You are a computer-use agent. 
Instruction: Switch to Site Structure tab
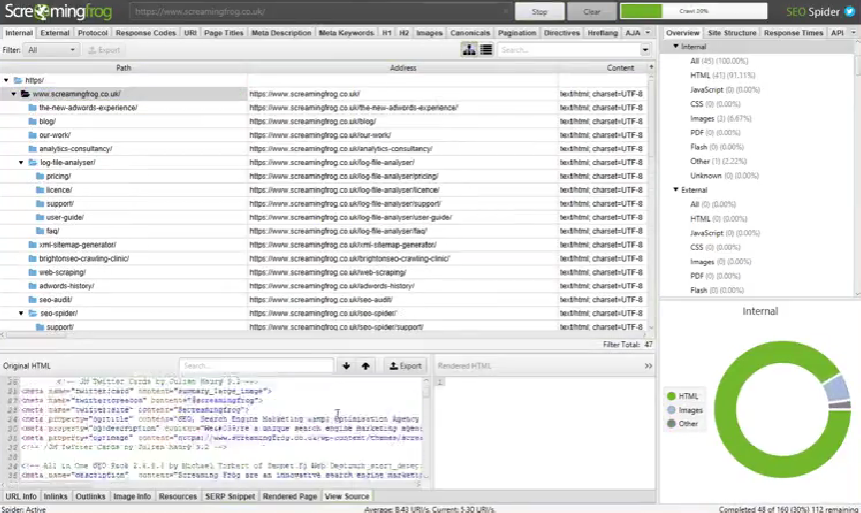pos(732,33)
